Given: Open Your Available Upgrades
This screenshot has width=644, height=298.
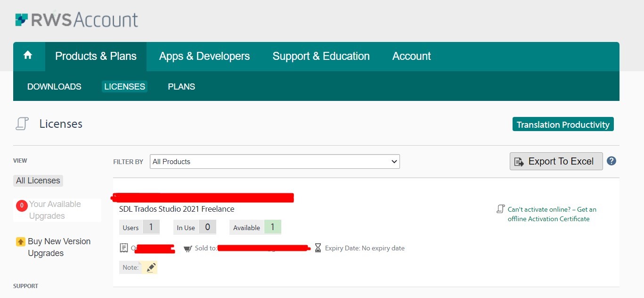Looking at the screenshot, I should click(x=55, y=210).
